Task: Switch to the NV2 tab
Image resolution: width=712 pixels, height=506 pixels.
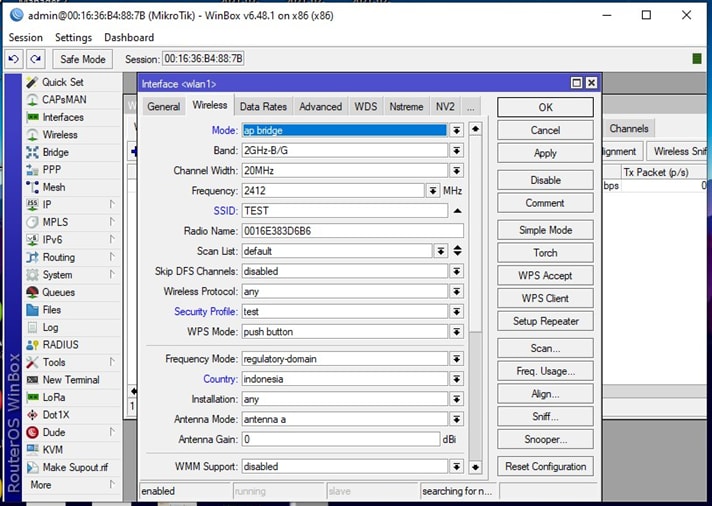Action: click(x=445, y=107)
